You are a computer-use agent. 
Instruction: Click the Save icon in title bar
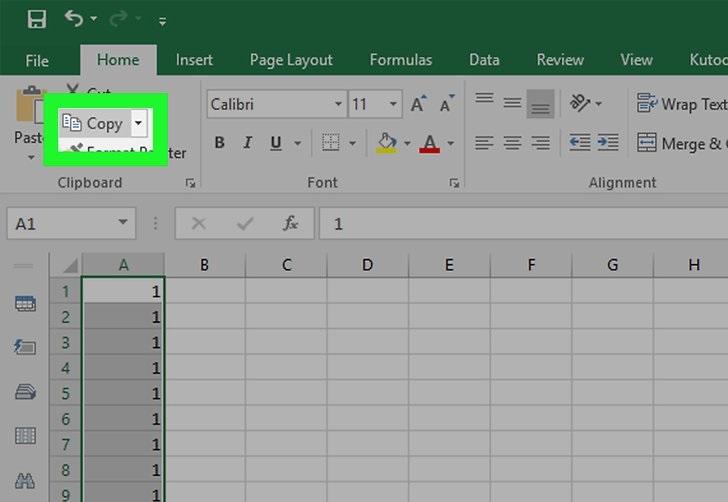(x=37, y=20)
